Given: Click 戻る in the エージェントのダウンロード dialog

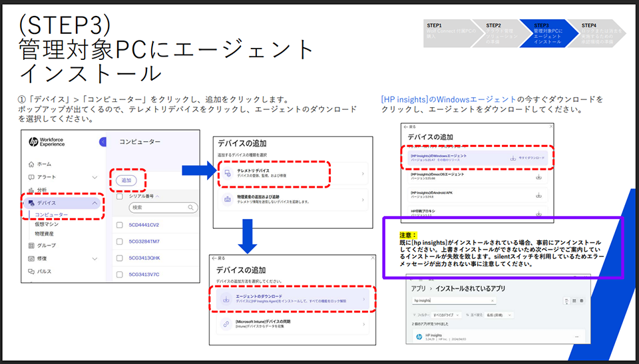Looking at the screenshot, I should pyautogui.click(x=218, y=258).
